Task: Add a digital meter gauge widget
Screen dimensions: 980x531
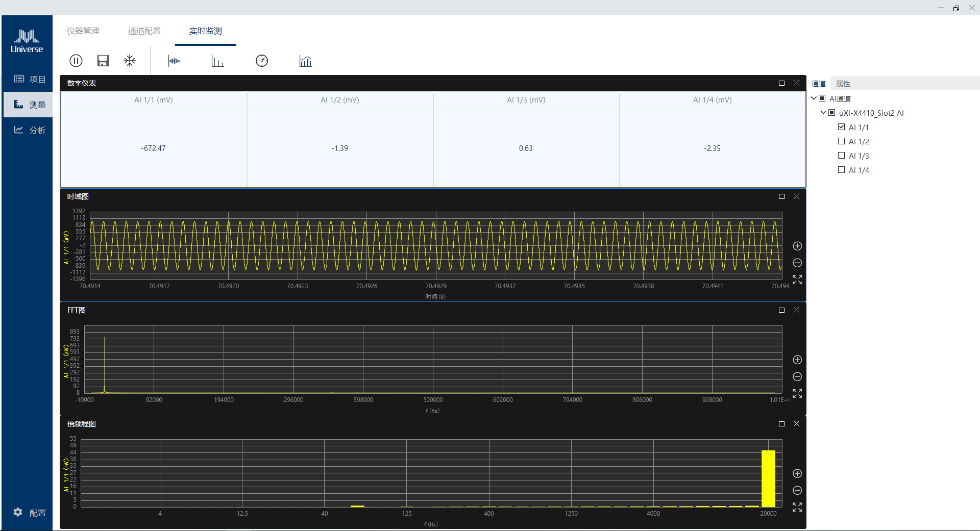Action: click(262, 61)
